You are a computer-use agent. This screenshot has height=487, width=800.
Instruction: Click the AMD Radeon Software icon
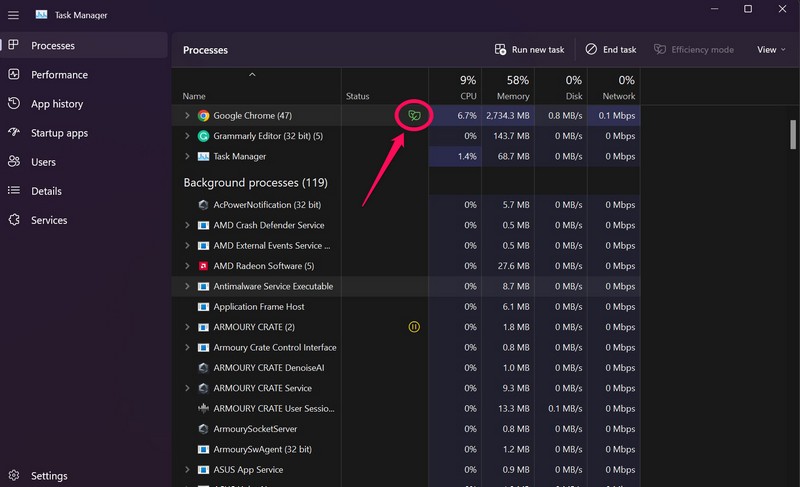tap(203, 266)
